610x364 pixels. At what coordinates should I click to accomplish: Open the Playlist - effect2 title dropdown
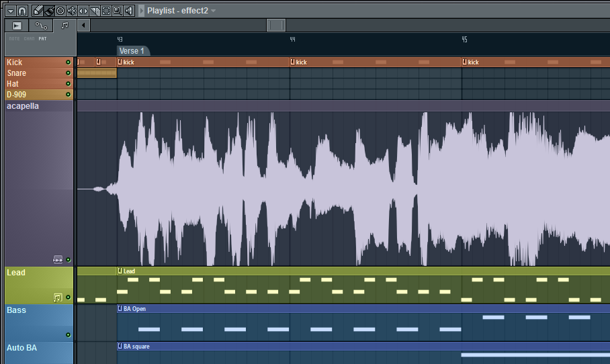[213, 11]
